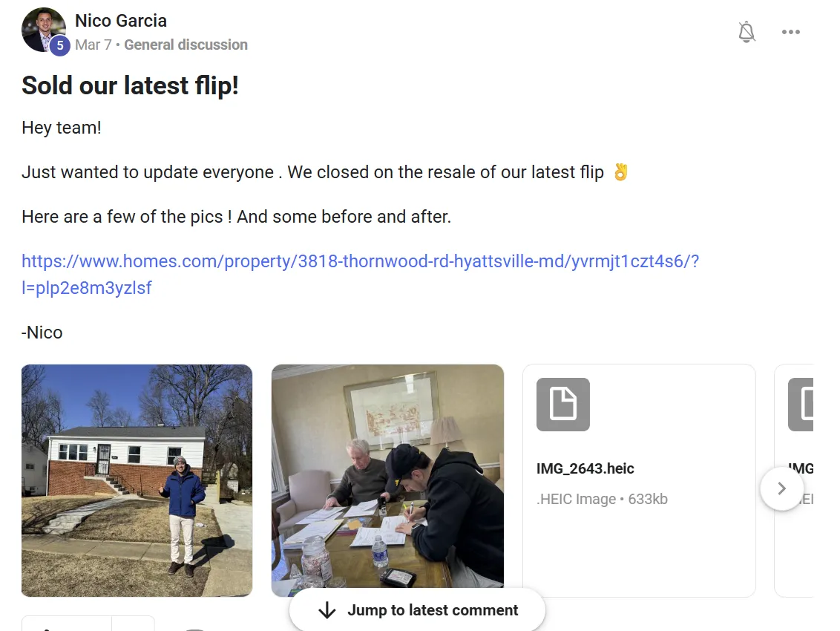Click the partially visible next file icon

point(801,405)
